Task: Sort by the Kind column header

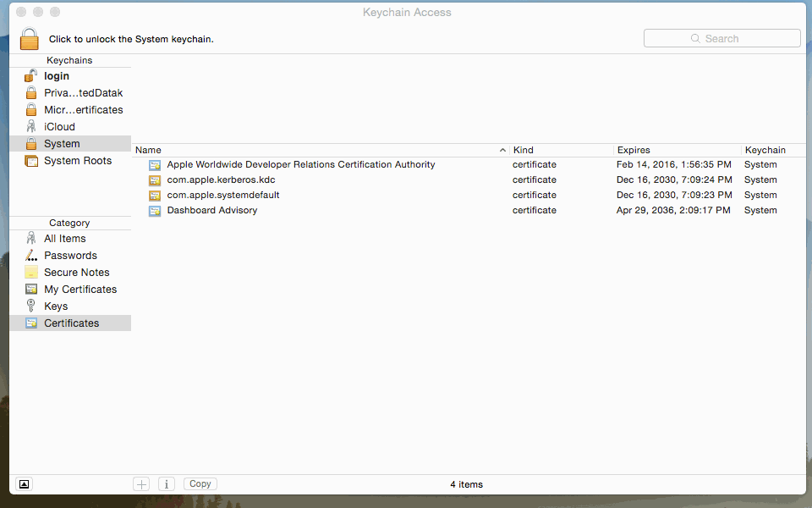Action: pos(562,150)
